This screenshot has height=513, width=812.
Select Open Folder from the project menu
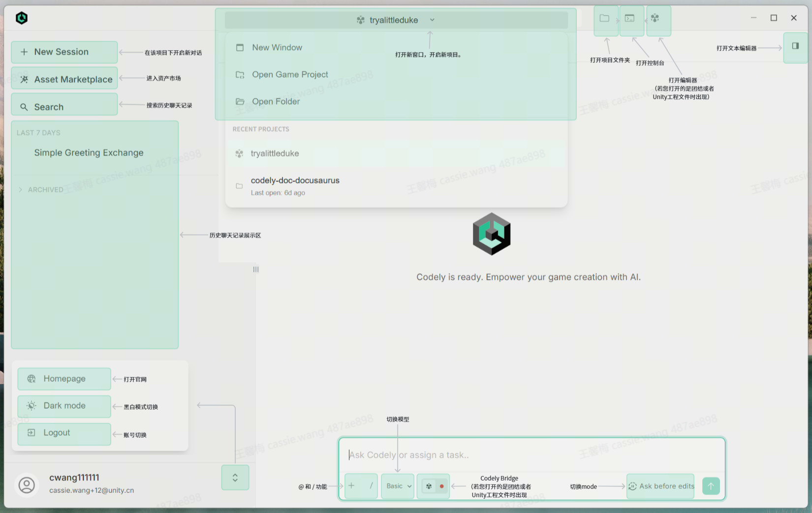tap(396, 101)
